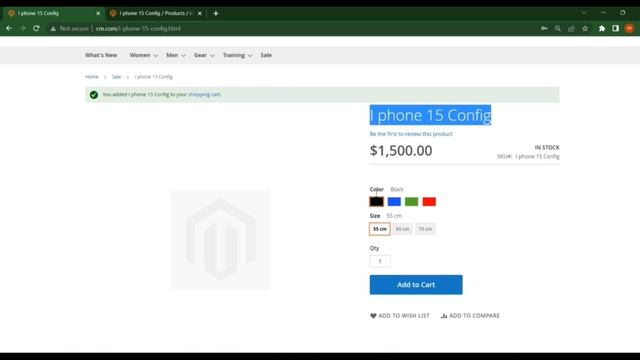Click Add to Compare link

pyautogui.click(x=470, y=316)
